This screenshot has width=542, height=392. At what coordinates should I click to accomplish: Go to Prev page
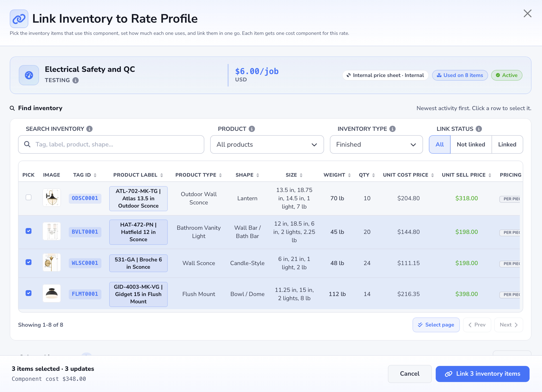477,325
